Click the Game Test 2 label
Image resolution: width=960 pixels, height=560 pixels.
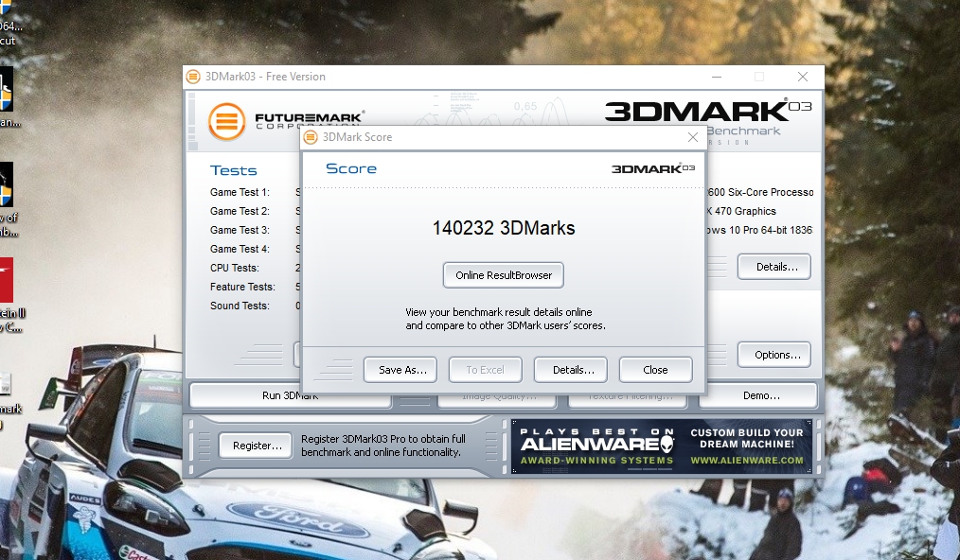coord(240,211)
